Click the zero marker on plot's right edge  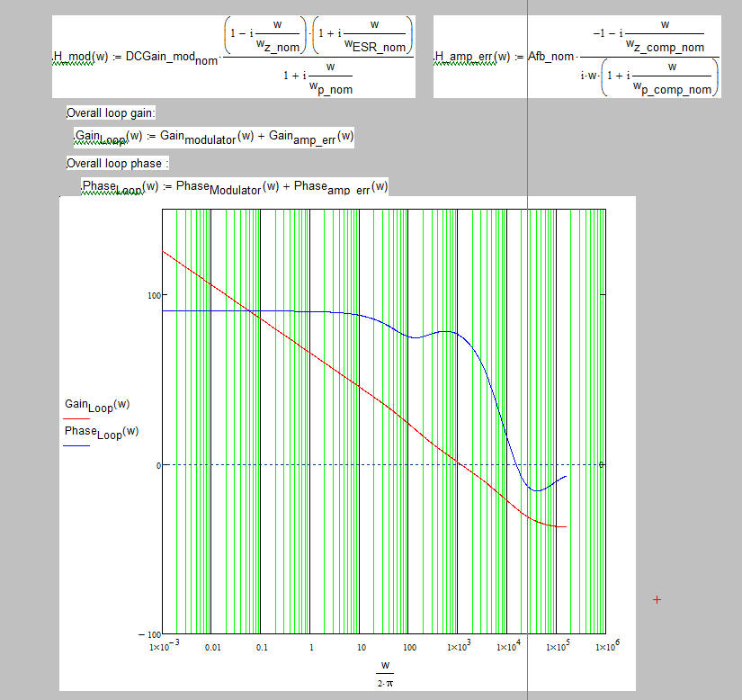[602, 465]
